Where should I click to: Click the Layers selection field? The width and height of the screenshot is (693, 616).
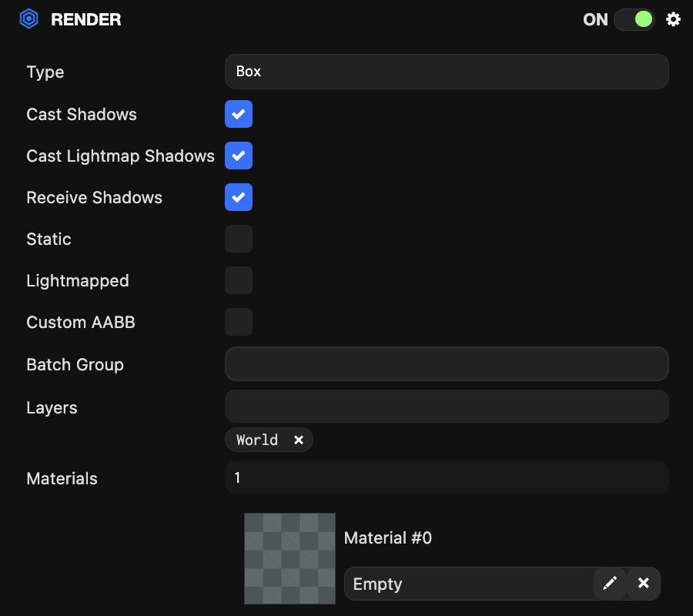pyautogui.click(x=447, y=406)
